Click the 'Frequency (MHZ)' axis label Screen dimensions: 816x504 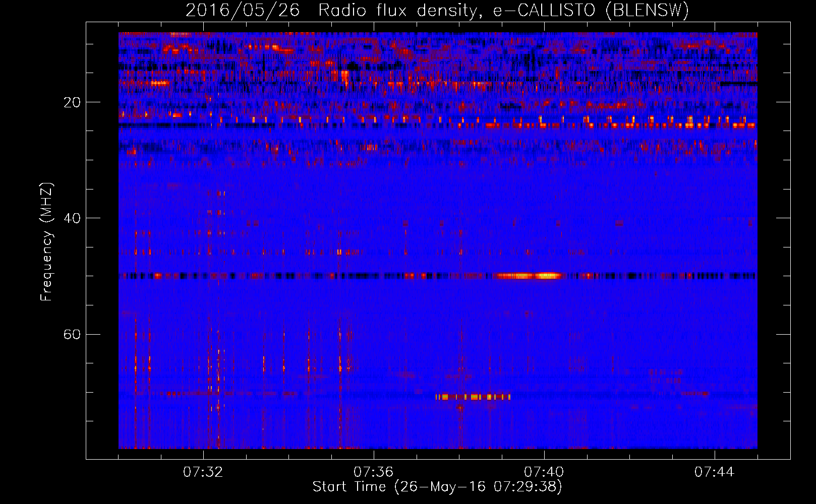pyautogui.click(x=46, y=242)
